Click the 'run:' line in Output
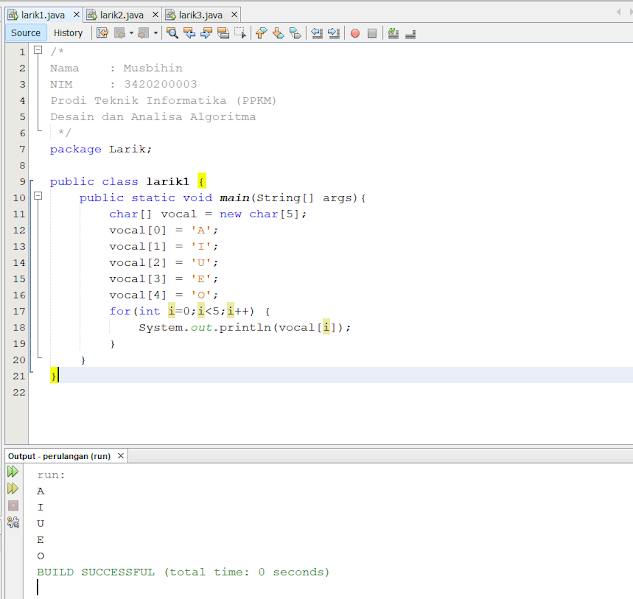The height and width of the screenshot is (599, 633). click(x=51, y=475)
